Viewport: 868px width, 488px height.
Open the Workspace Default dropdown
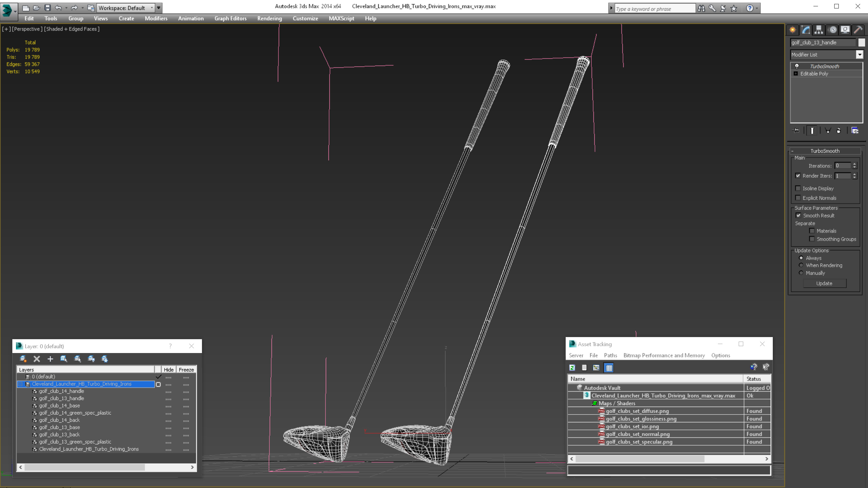point(152,8)
